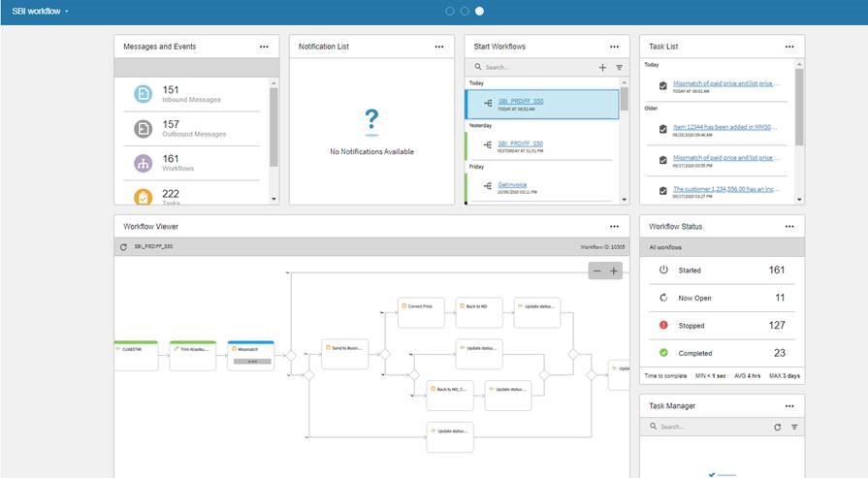Open the Task Manager filter icon
This screenshot has height=478, width=868.
(794, 427)
